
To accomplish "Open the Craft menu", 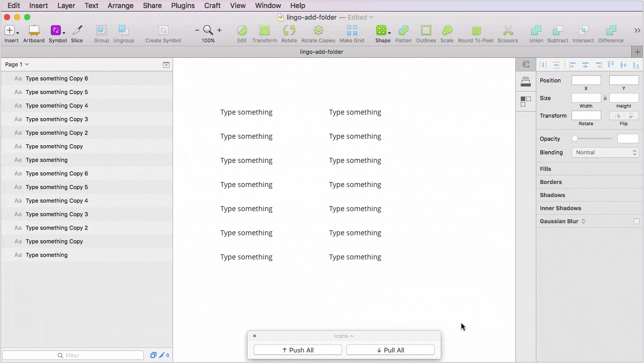I will pos(212,6).
